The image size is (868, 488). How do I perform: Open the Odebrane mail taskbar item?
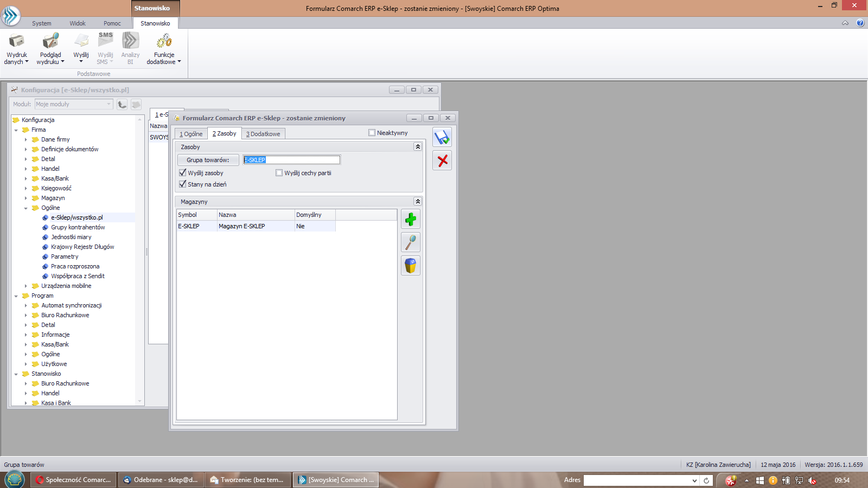click(x=161, y=480)
